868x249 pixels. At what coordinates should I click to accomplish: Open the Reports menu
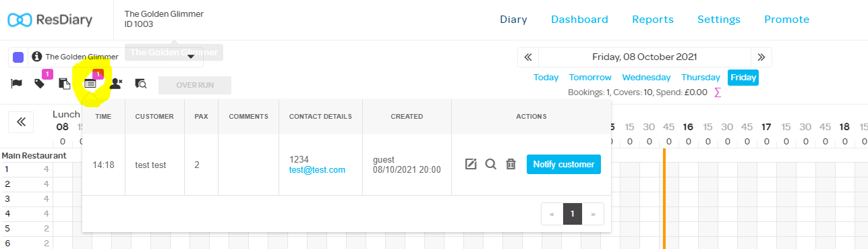click(x=652, y=20)
